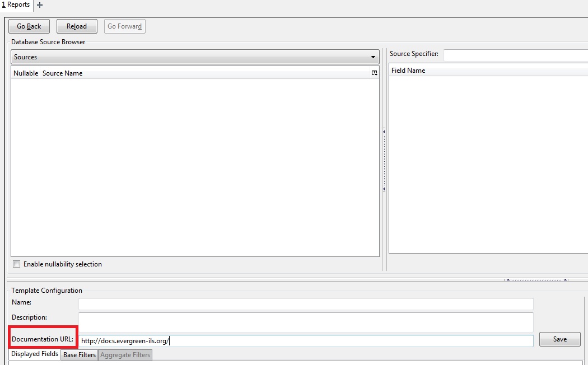Click the Reload button
This screenshot has height=365, width=588.
point(77,26)
